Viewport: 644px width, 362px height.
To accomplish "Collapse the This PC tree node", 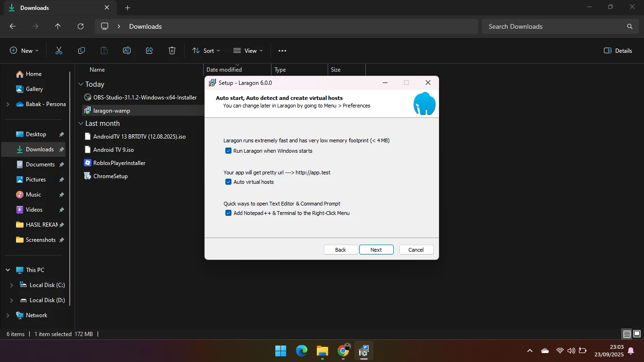I will [x=8, y=270].
